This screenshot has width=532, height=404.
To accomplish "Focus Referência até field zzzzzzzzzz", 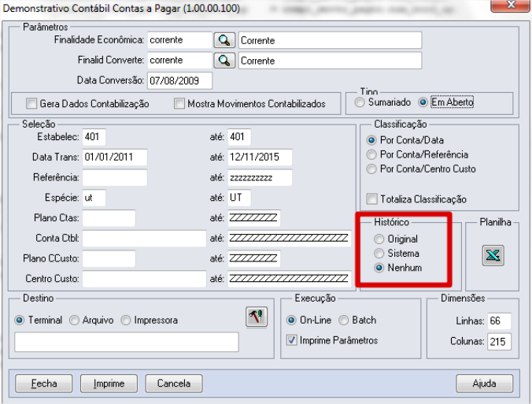I will point(260,177).
